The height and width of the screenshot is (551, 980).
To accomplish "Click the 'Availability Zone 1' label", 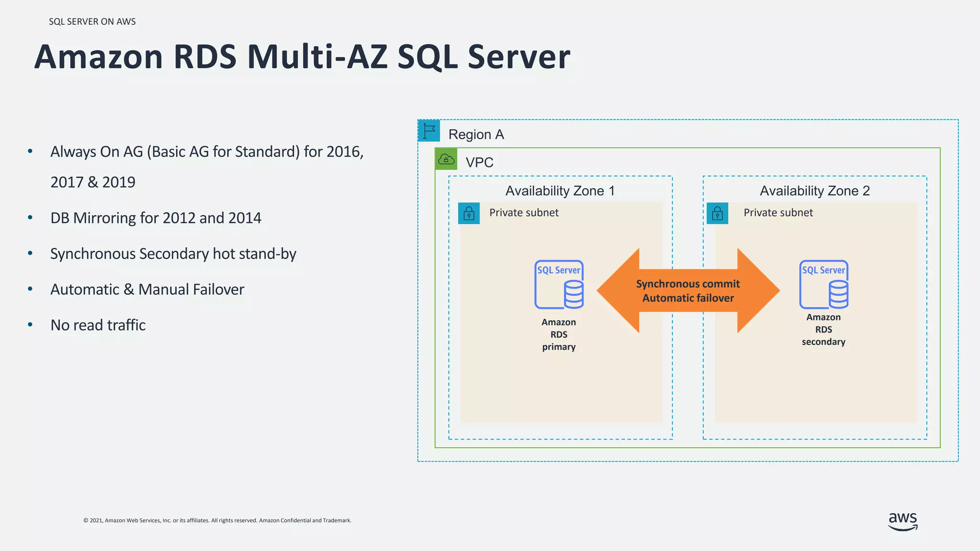I will (x=560, y=191).
